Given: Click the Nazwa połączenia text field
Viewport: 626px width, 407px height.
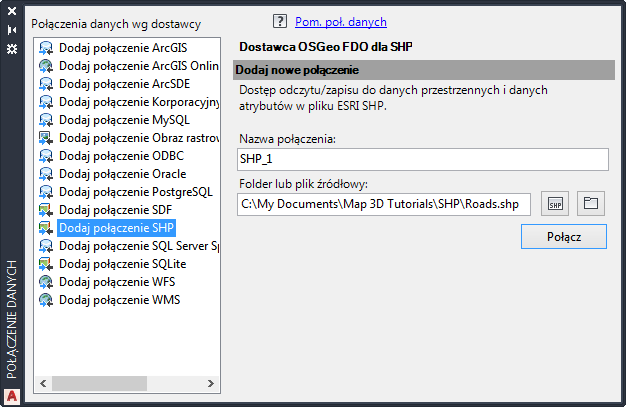Looking at the screenshot, I should coord(423,159).
